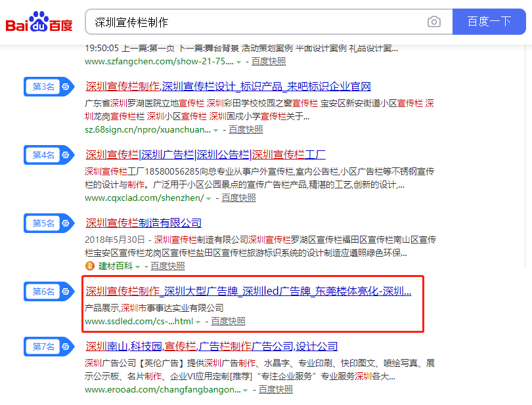This screenshot has height=405, width=532.
Task: Open result 深圳宣传栏制作_深圳大型广告牌
Action: click(248, 291)
